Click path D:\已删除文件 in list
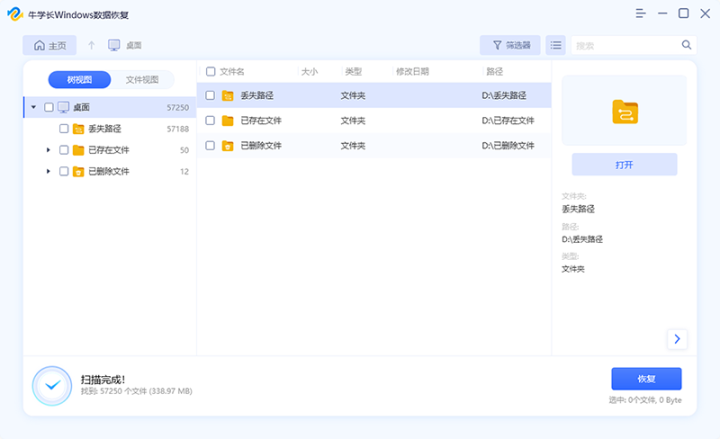 tap(508, 146)
